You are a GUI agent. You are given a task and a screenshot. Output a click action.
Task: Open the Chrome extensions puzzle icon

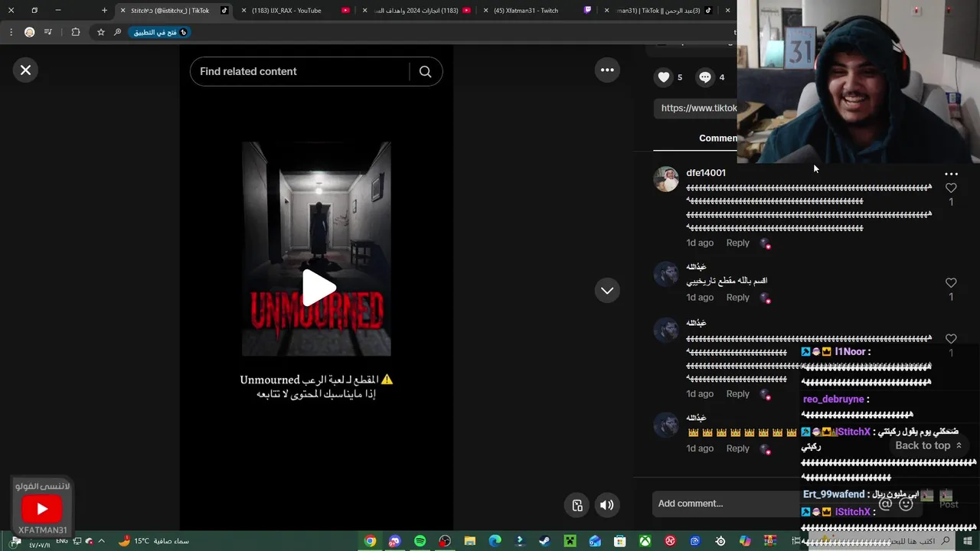click(x=75, y=32)
